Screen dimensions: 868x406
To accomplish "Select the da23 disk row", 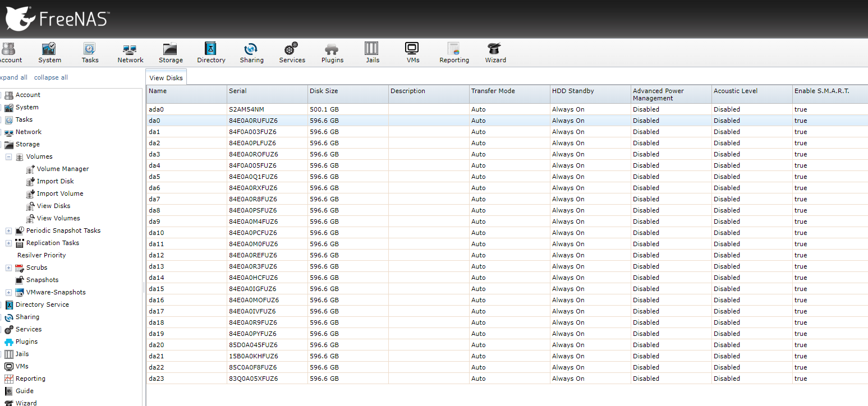I will pos(507,379).
